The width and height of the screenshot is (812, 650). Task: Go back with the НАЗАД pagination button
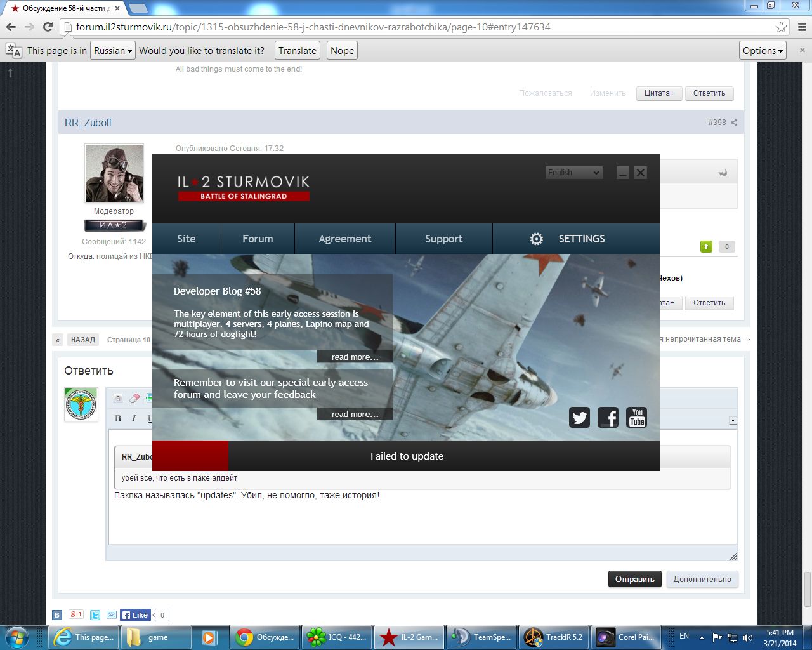[x=83, y=340]
